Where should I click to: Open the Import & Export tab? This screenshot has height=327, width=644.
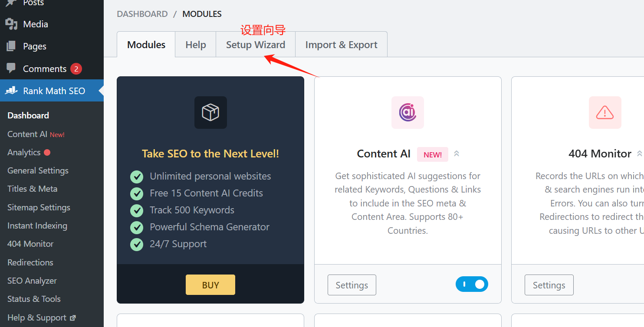pos(341,44)
